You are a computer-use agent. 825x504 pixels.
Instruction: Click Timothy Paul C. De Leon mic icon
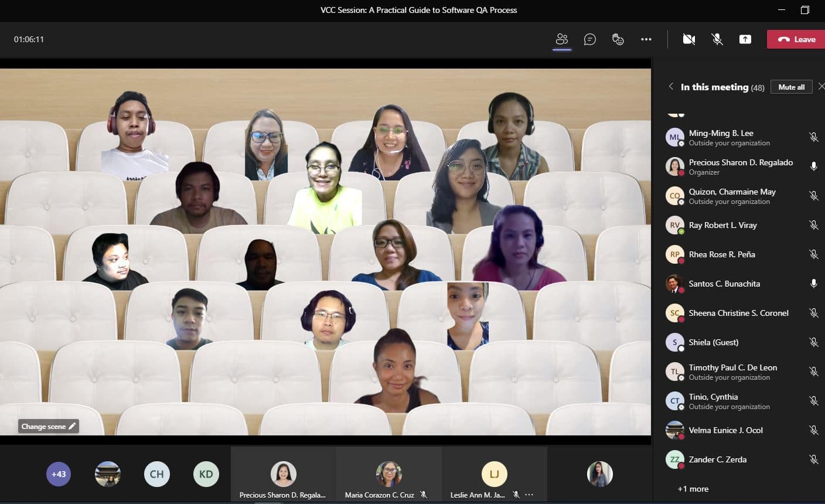point(813,372)
